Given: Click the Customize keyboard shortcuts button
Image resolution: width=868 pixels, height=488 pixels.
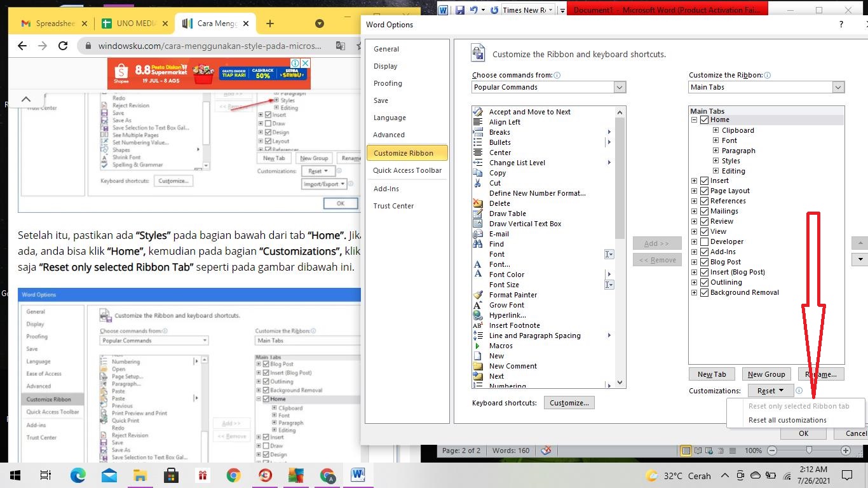Looking at the screenshot, I should tap(569, 403).
